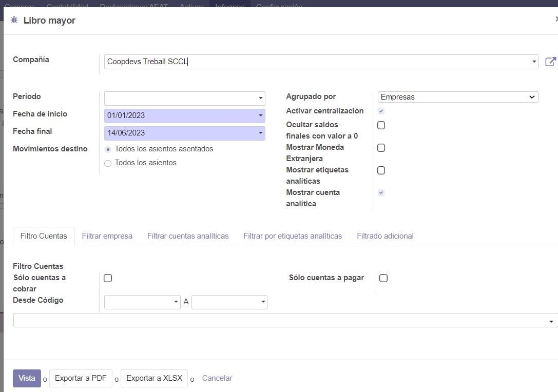Enable Ocultar saldos finales con valor a 0

pyautogui.click(x=381, y=125)
